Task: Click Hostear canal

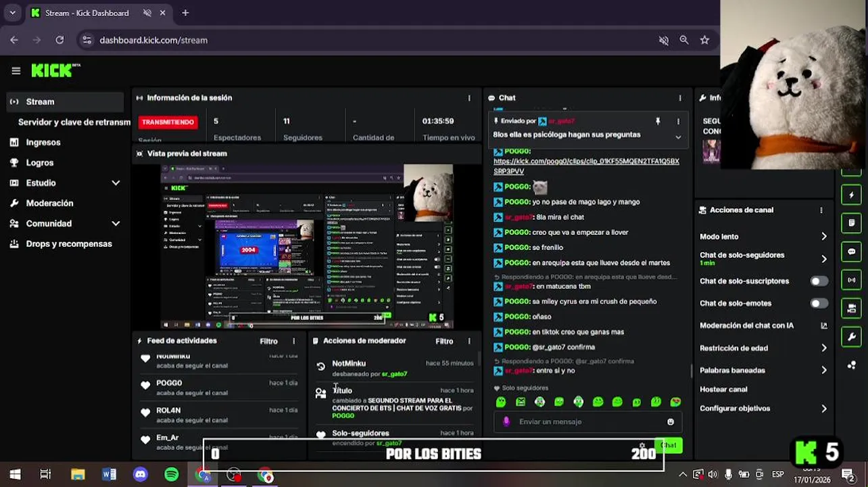Action: pos(723,390)
